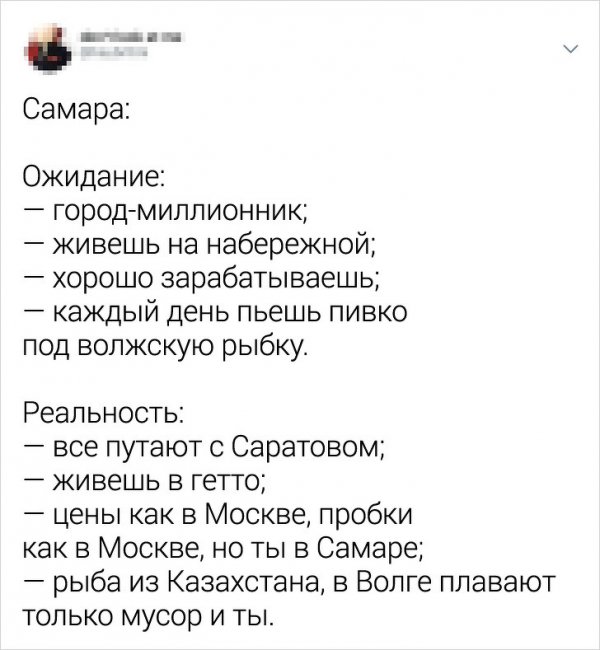This screenshot has height=650, width=600.
Task: Open the tweet options chevron menu
Action: pyautogui.click(x=571, y=48)
